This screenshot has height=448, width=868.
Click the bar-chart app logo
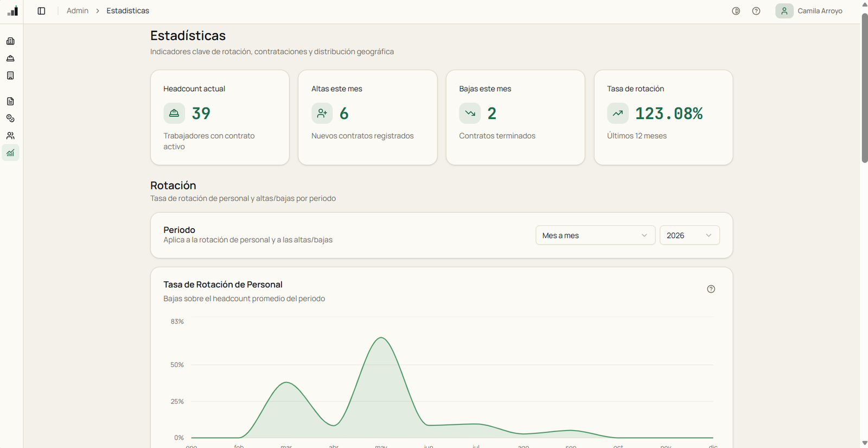[12, 11]
